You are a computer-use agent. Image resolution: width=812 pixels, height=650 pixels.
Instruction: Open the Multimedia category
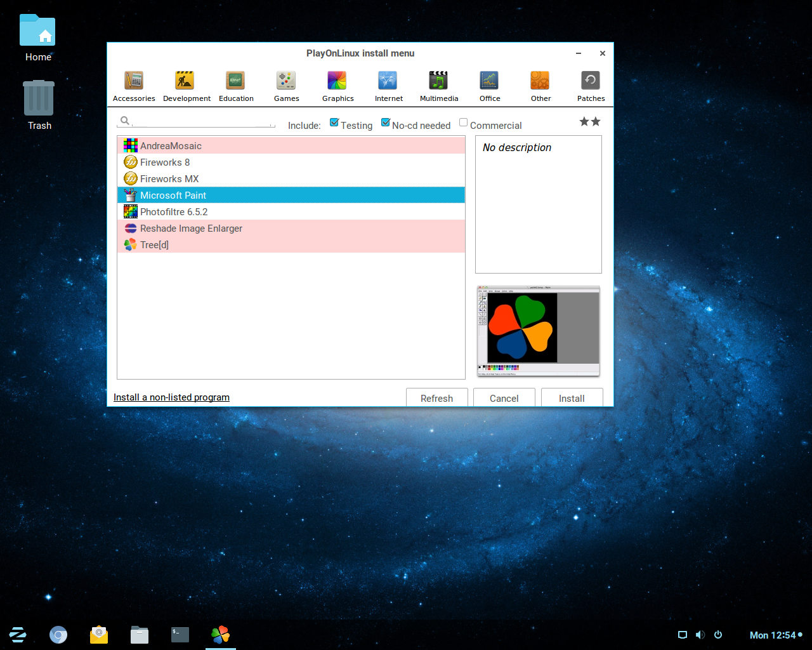[x=438, y=86]
